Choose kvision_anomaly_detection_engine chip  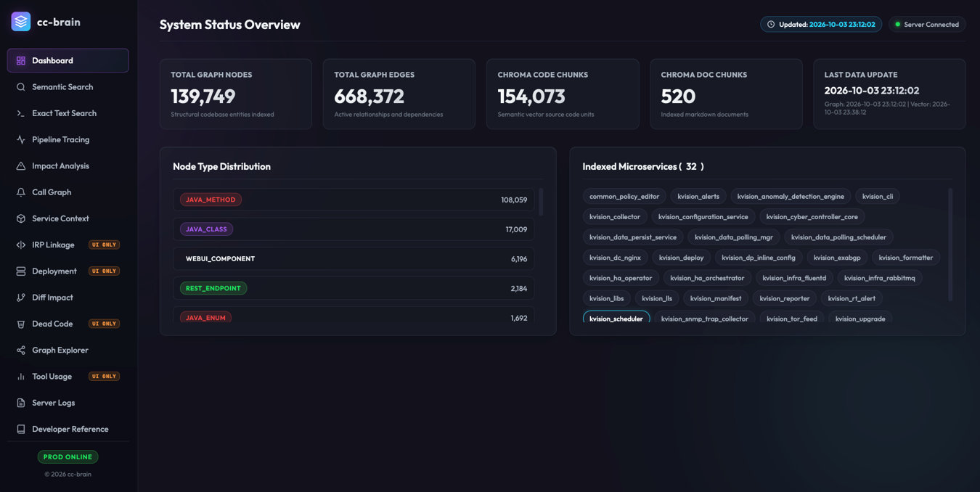coord(791,197)
